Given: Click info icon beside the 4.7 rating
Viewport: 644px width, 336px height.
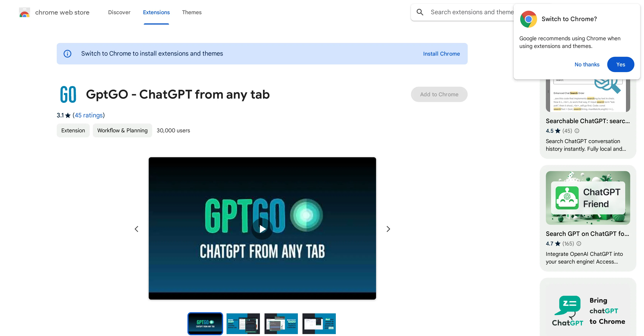Looking at the screenshot, I should 579,243.
